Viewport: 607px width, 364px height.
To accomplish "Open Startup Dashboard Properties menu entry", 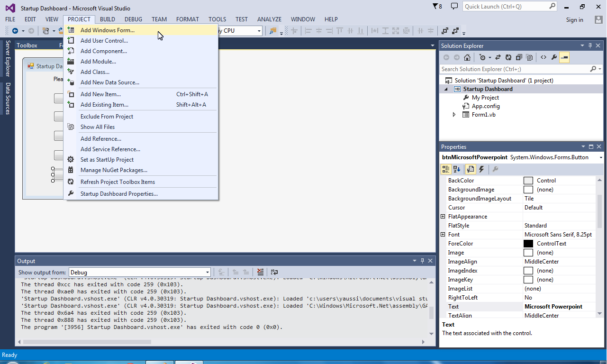I will [141, 194].
